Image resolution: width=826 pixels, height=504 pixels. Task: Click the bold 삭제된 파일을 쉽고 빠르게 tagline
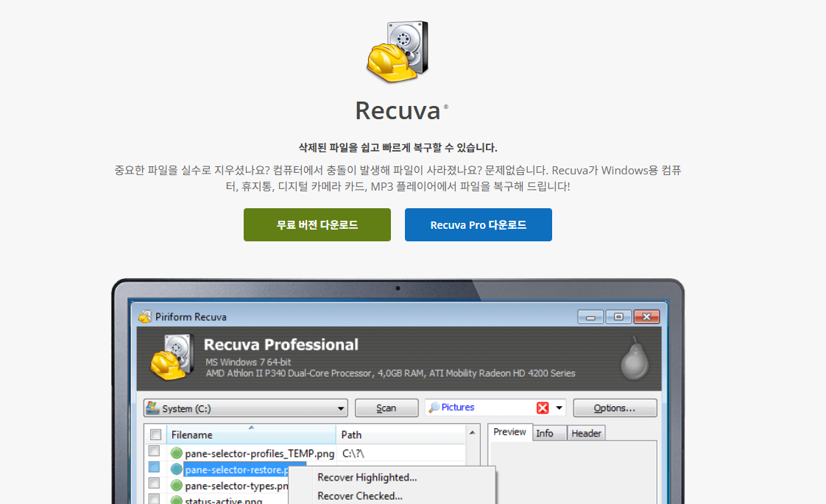(398, 147)
